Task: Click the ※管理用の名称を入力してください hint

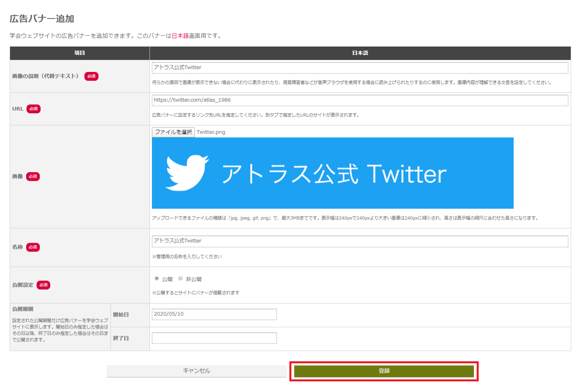Action: tap(187, 256)
